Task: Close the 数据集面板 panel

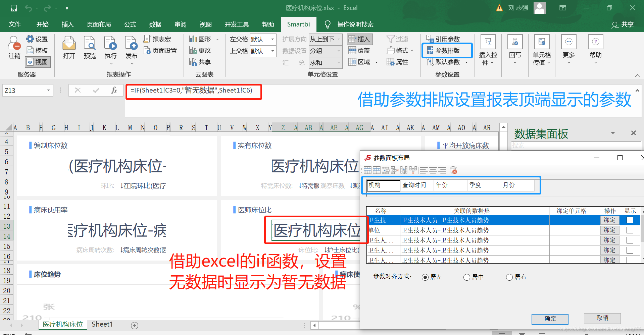Action: tap(633, 133)
